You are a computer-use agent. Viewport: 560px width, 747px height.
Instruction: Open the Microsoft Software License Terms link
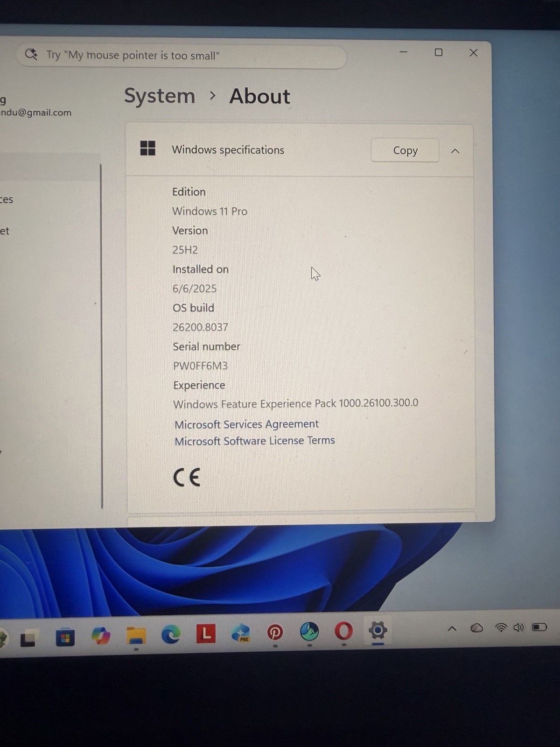[255, 441]
